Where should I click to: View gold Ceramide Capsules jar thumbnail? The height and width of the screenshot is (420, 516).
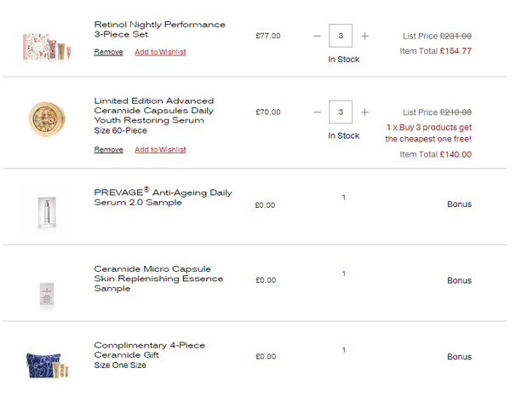pos(47,119)
